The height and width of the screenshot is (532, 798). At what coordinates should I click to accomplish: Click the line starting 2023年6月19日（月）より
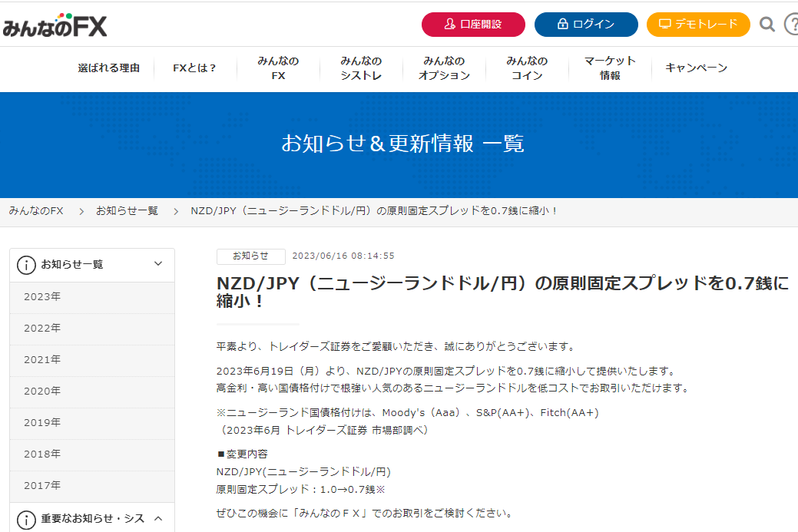[x=446, y=372]
